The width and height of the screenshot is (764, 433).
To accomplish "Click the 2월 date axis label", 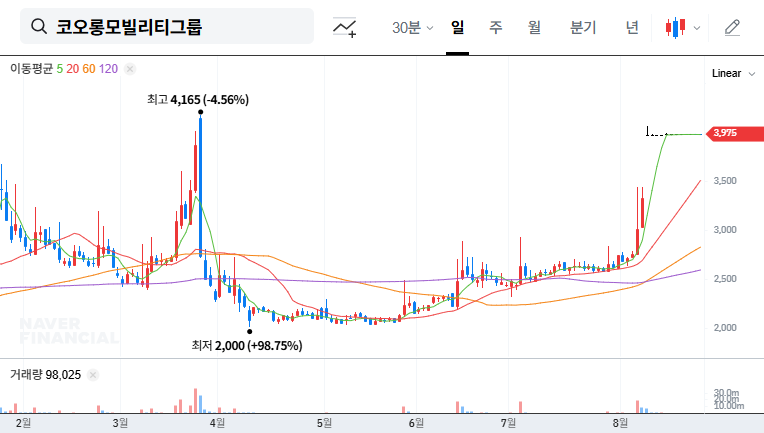I will click(23, 423).
